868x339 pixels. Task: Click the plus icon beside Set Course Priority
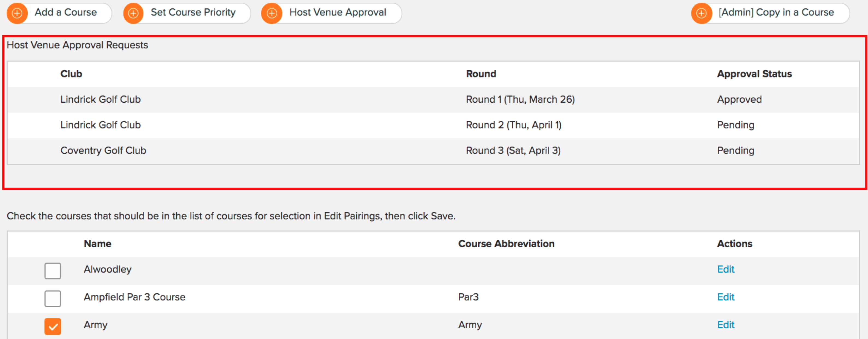tap(133, 13)
